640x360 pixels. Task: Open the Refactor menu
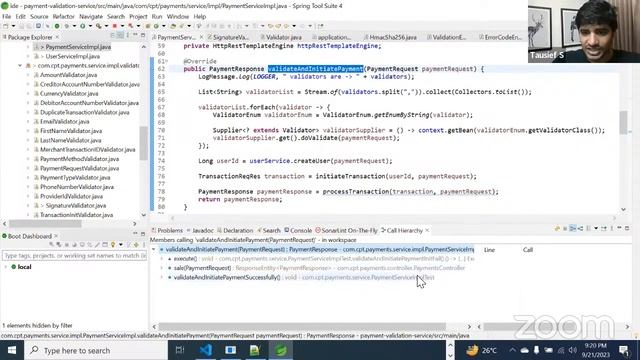pyautogui.click(x=63, y=16)
